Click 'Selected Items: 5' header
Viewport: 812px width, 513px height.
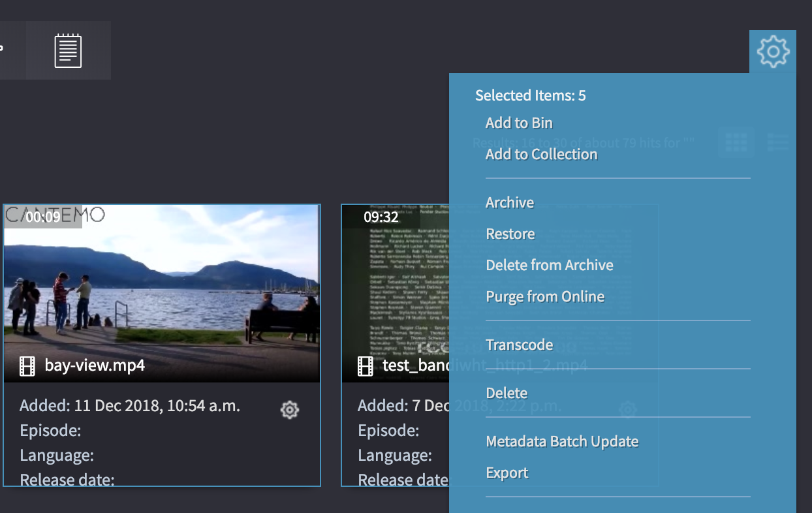(x=531, y=95)
